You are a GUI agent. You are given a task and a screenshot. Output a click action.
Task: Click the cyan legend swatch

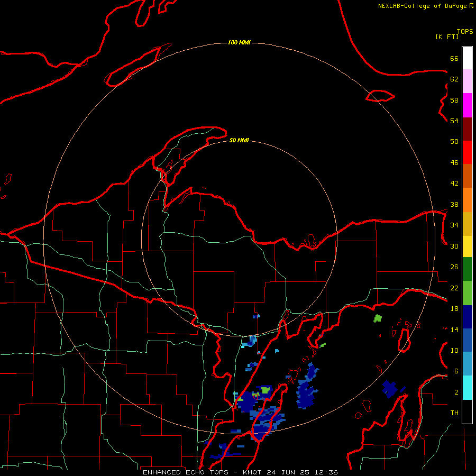[x=467, y=388]
